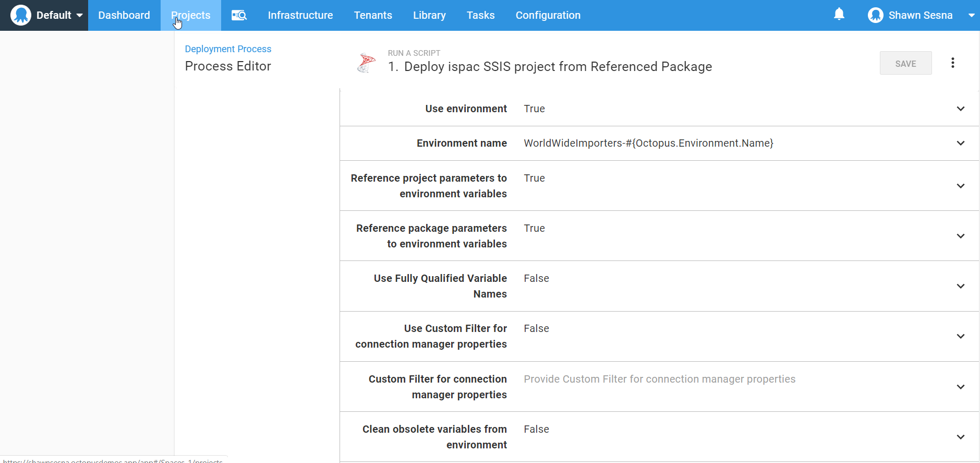980x463 pixels.
Task: Expand Clean obsolete variables from environment
Action: pos(960,437)
